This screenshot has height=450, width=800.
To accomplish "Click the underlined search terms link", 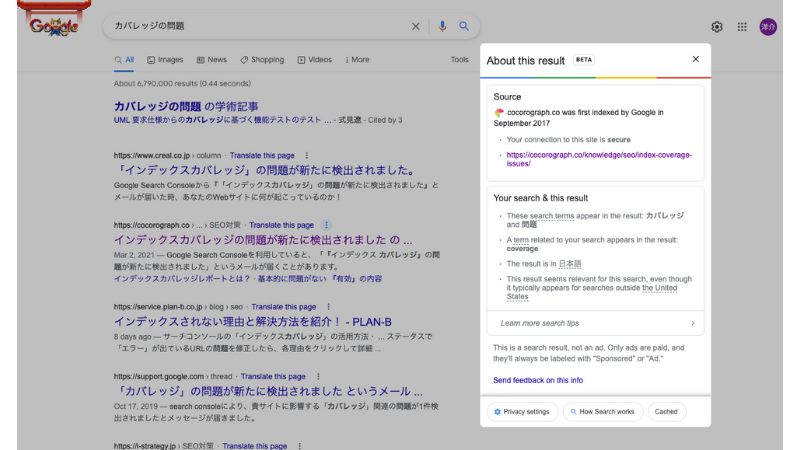I will point(552,216).
